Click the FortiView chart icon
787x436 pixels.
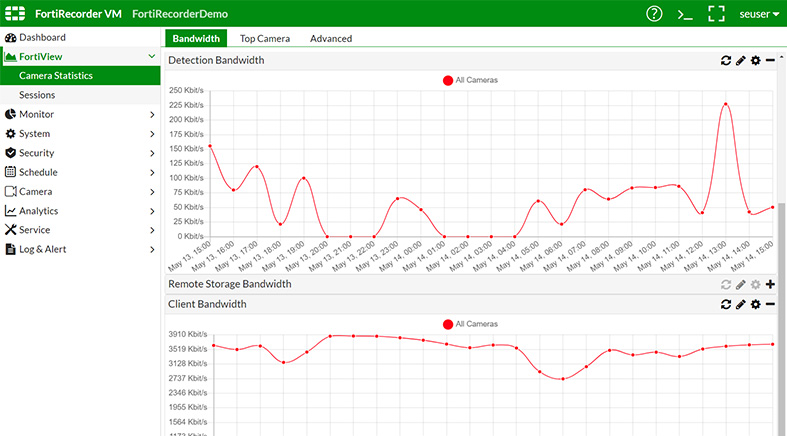tap(10, 57)
